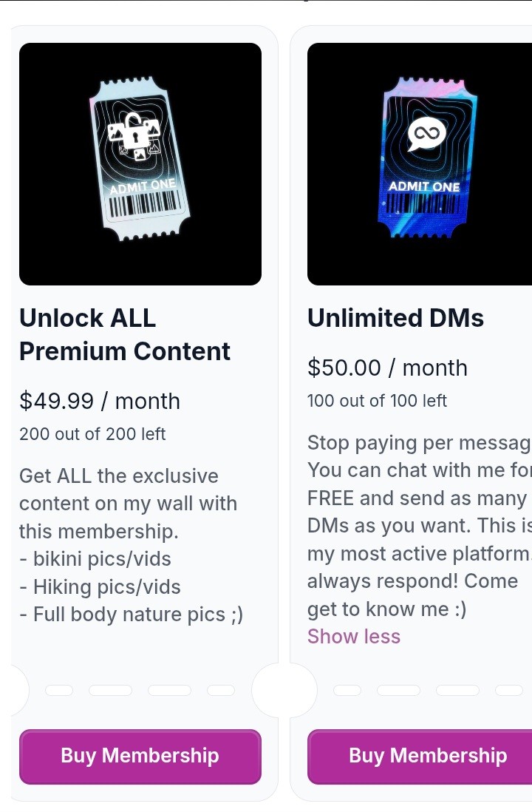Click the Unlock ALL Premium Content title
The height and width of the screenshot is (812, 532).
click(x=125, y=334)
